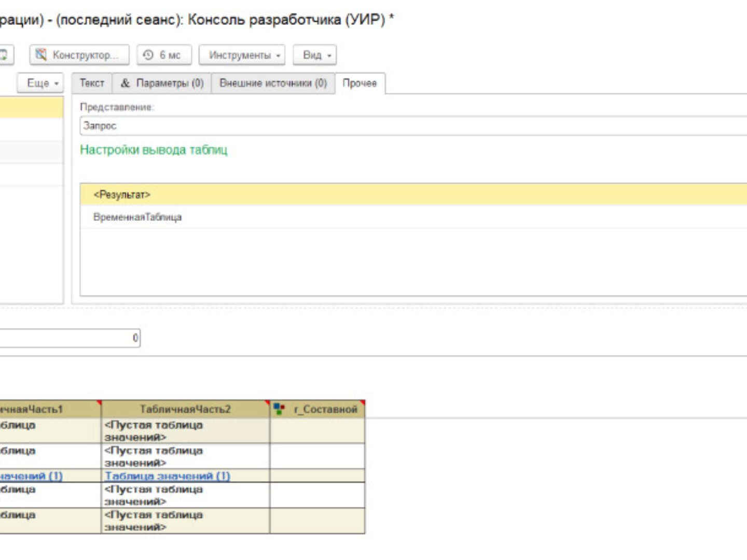This screenshot has height=560, width=747.
Task: Click red corner marker on ТабличнаяЧасть2 header
Action: (267, 402)
